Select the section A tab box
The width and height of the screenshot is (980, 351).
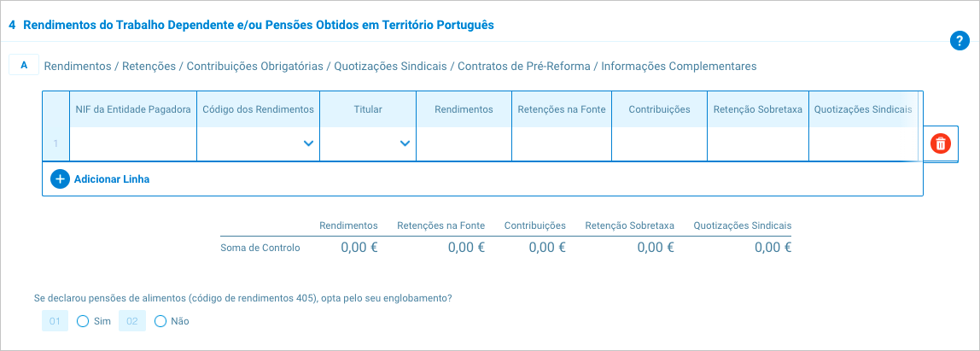pyautogui.click(x=24, y=65)
